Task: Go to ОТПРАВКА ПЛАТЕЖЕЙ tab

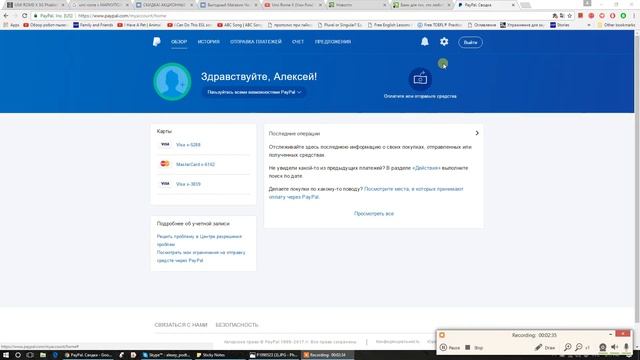Action: [256, 42]
